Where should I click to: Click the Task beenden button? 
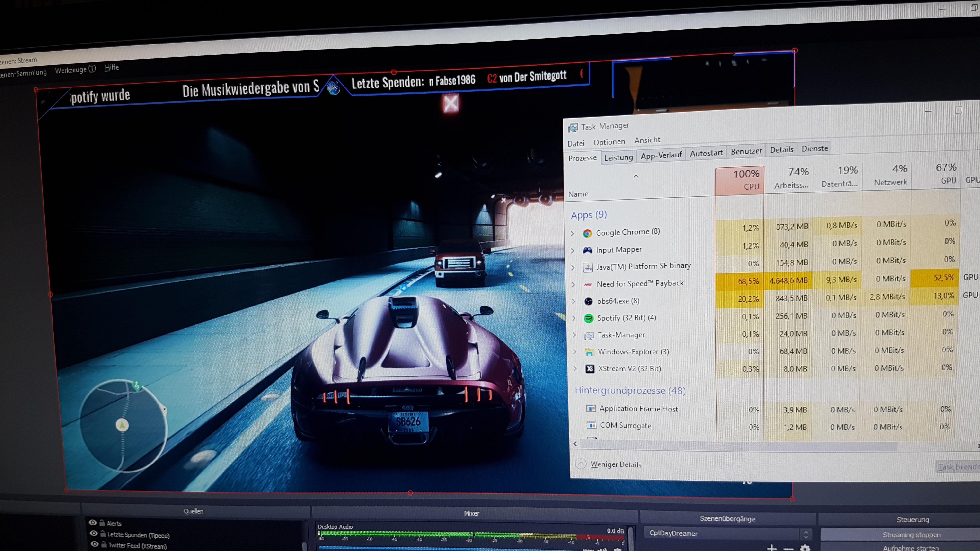tap(958, 467)
